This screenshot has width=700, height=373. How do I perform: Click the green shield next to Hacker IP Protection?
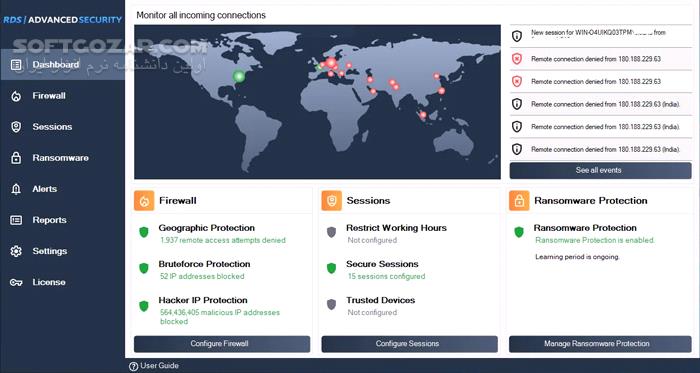(x=144, y=306)
